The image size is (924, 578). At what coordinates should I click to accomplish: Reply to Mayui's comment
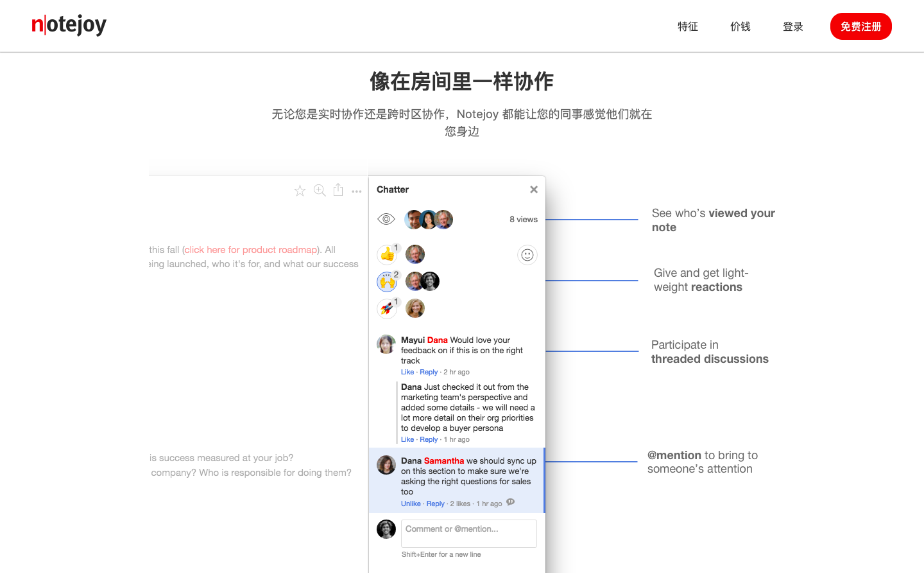point(429,372)
